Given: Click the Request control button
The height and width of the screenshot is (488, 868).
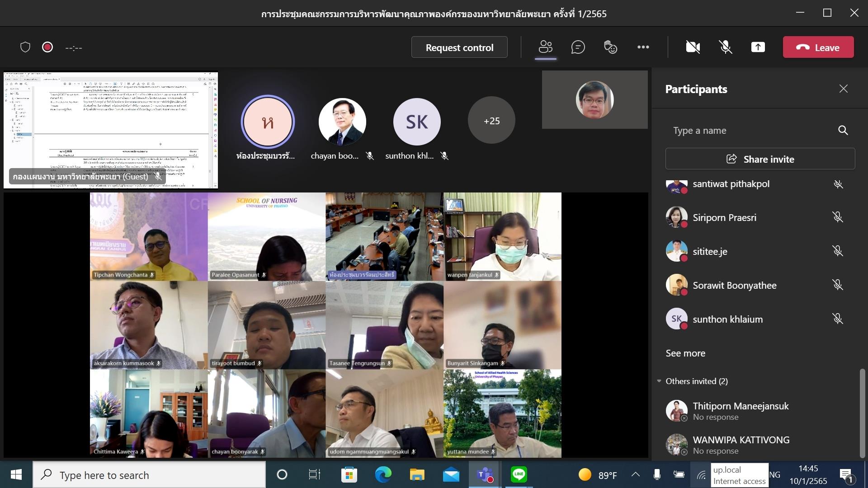Looking at the screenshot, I should click(x=459, y=47).
